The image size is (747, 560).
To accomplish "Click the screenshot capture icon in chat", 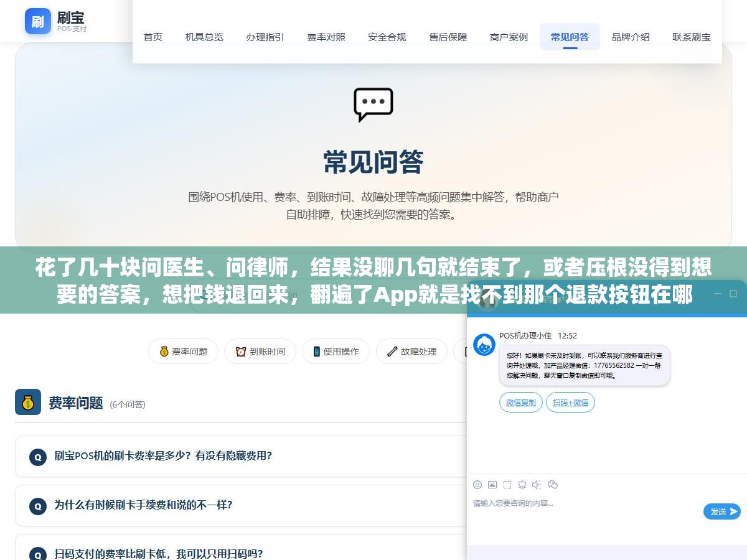I will [x=507, y=484].
